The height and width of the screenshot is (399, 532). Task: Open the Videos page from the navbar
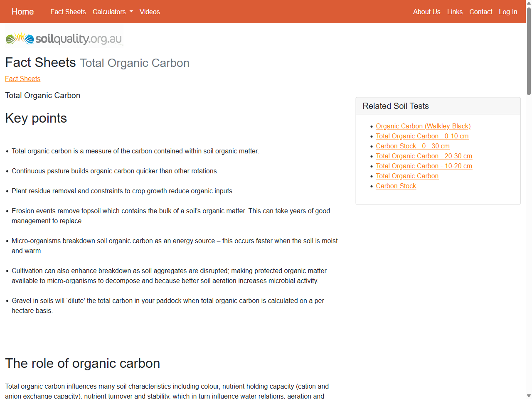click(x=150, y=12)
